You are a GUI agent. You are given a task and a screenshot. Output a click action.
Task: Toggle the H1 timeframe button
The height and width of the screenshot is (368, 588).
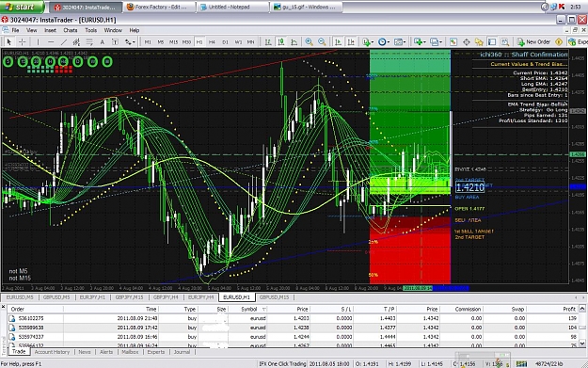199,42
